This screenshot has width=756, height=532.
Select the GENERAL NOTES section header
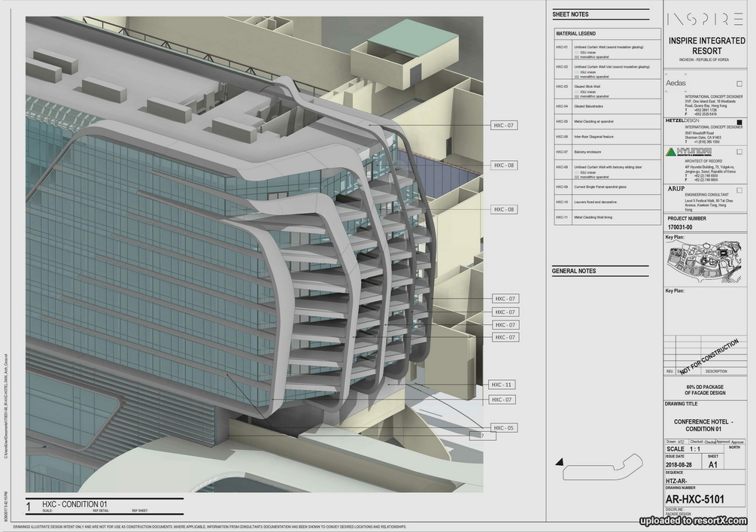click(x=574, y=271)
